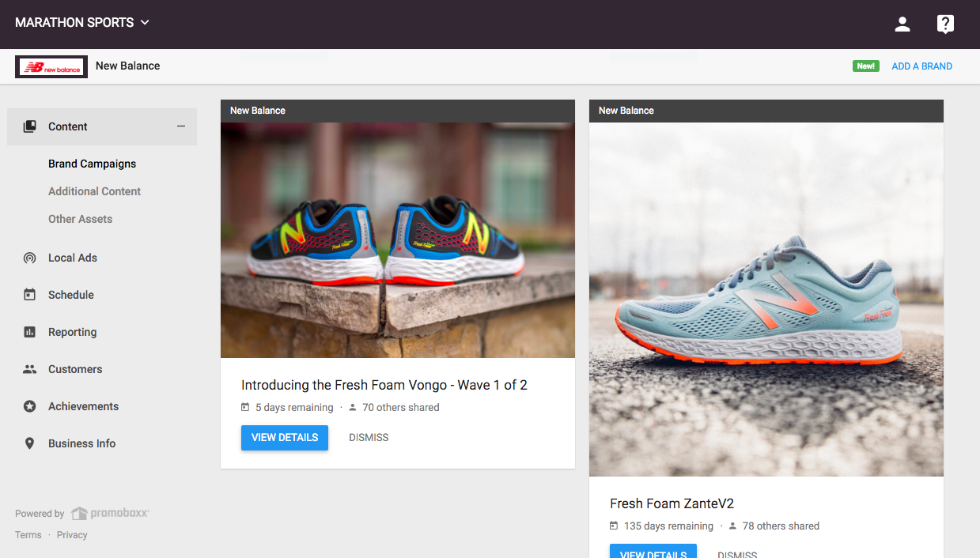Viewport: 980px width, 558px height.
Task: Click the 5 days remaining text
Action: coord(294,408)
